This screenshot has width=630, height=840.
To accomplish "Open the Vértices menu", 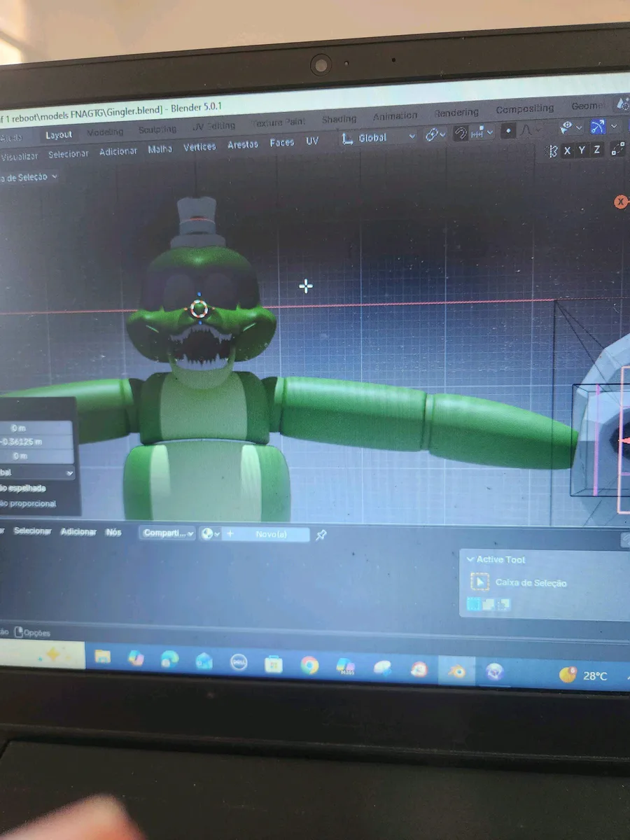I will [x=199, y=148].
